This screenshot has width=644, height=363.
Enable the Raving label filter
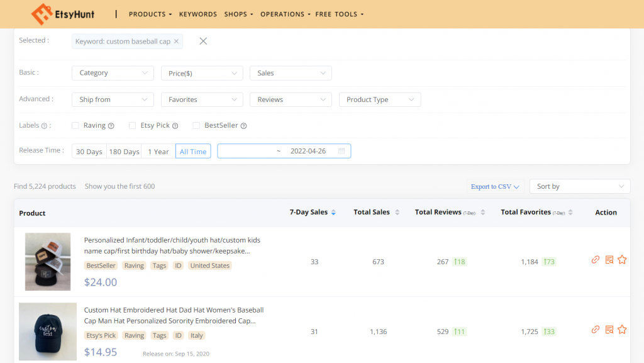pyautogui.click(x=74, y=125)
